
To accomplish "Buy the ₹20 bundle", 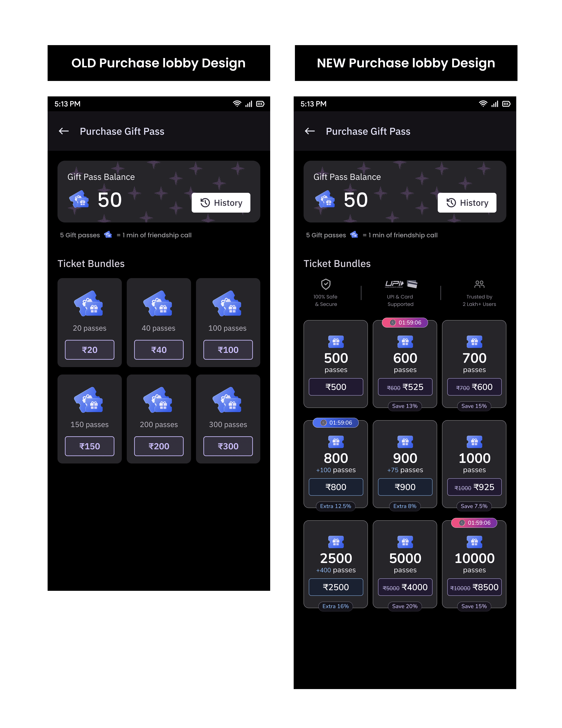I will [x=89, y=350].
